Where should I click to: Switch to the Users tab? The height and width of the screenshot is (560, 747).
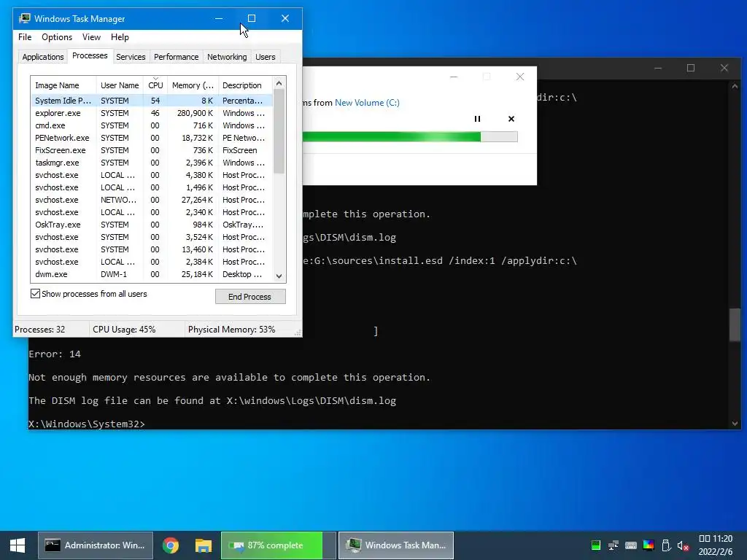pos(265,57)
